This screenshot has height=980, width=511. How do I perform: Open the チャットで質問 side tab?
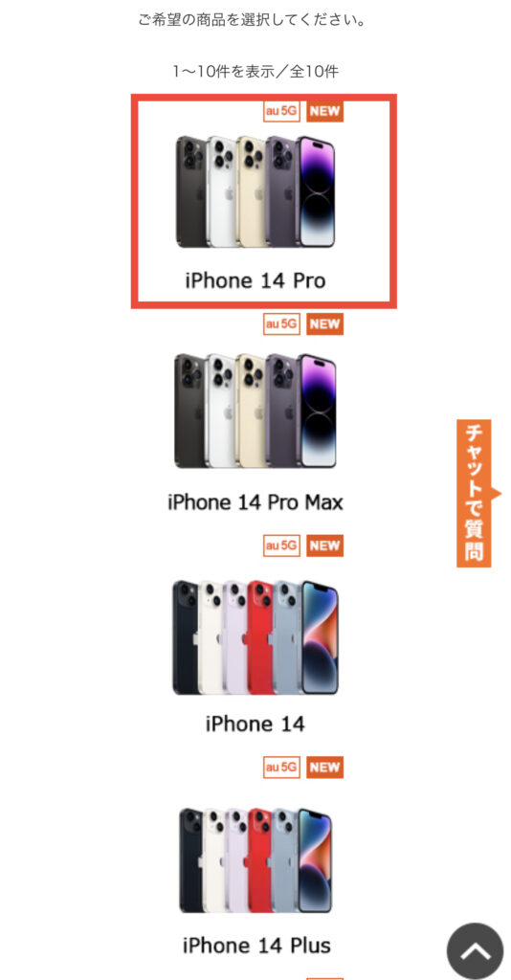click(x=474, y=493)
